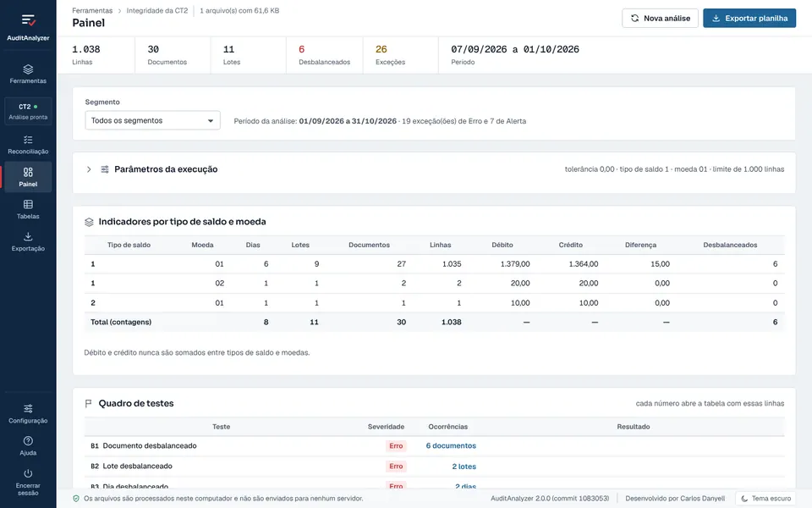Click the Indicadores layers icon
Screen dimensions: 812x508
(x=89, y=222)
